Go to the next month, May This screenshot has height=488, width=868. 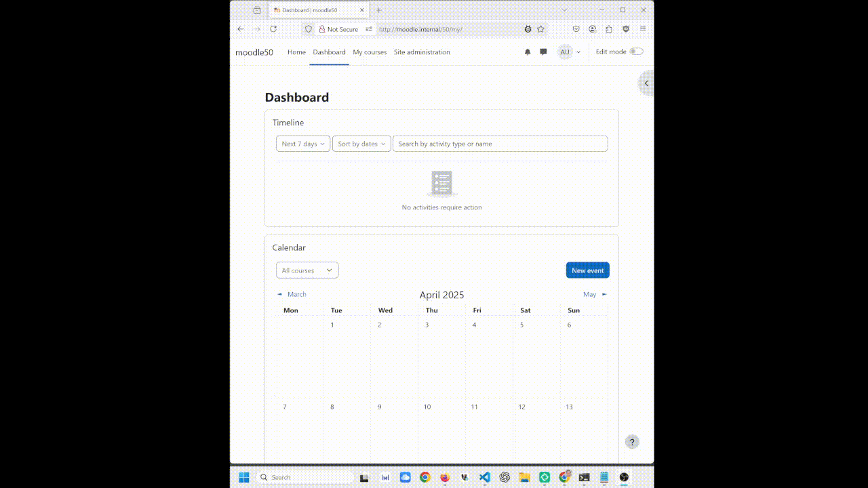tap(595, 294)
